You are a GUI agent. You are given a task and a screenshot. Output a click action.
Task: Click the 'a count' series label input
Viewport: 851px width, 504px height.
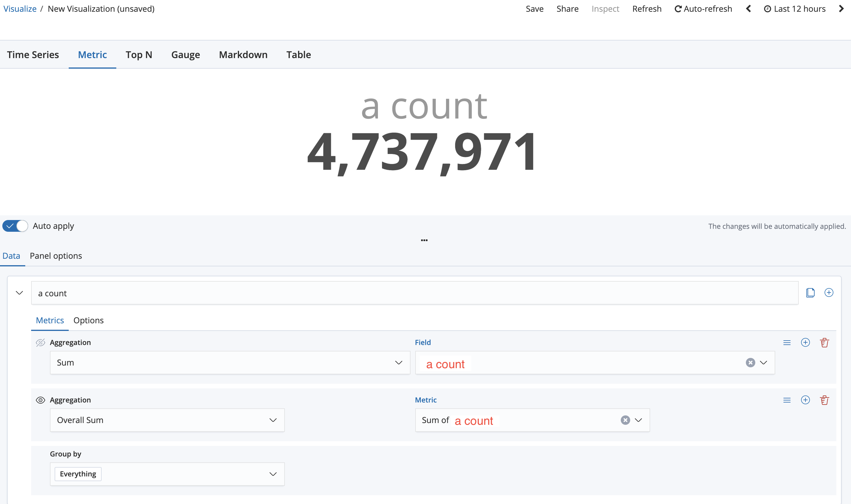click(x=414, y=293)
